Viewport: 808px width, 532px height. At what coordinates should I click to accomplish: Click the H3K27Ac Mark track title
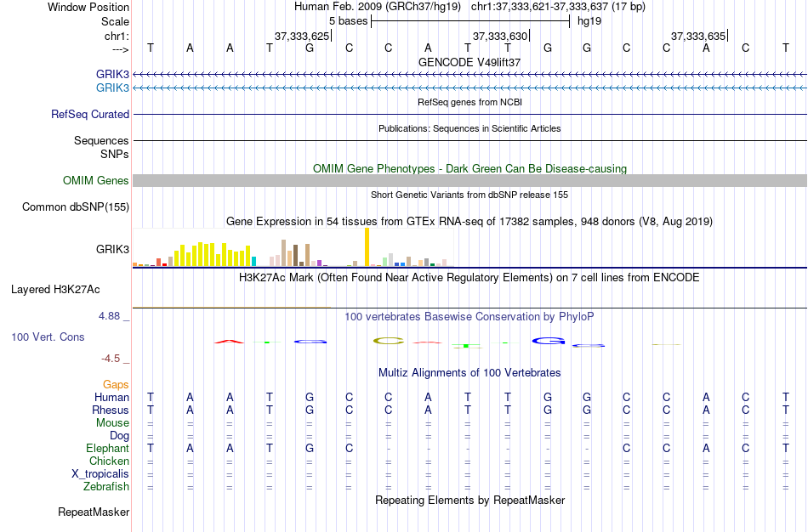(469, 278)
